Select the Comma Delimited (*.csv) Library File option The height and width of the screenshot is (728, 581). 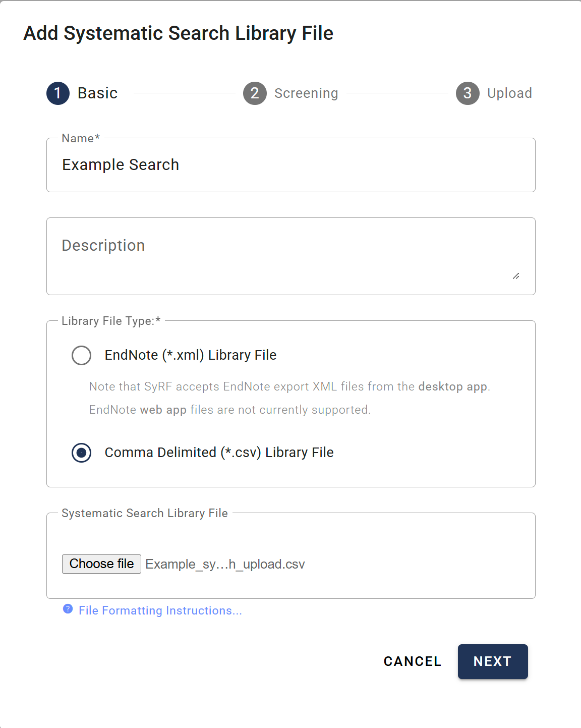coord(81,453)
